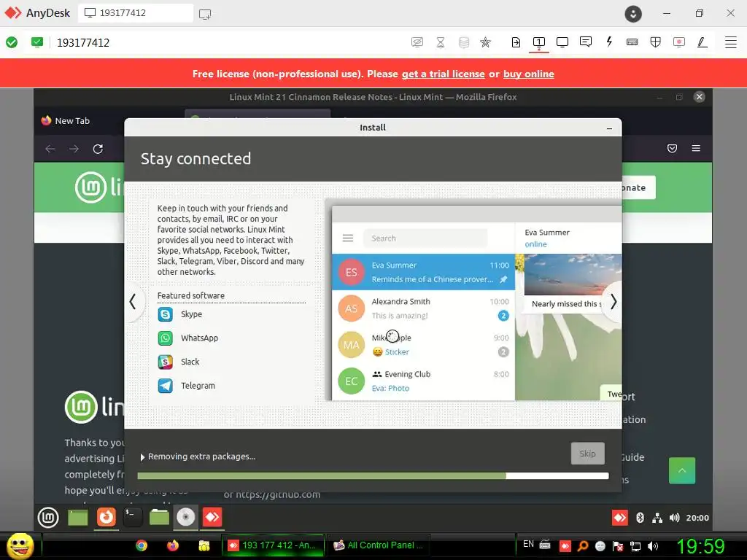The width and height of the screenshot is (747, 560).
Task: Click the AnyDesk task button in Mint panel
Action: (212, 517)
